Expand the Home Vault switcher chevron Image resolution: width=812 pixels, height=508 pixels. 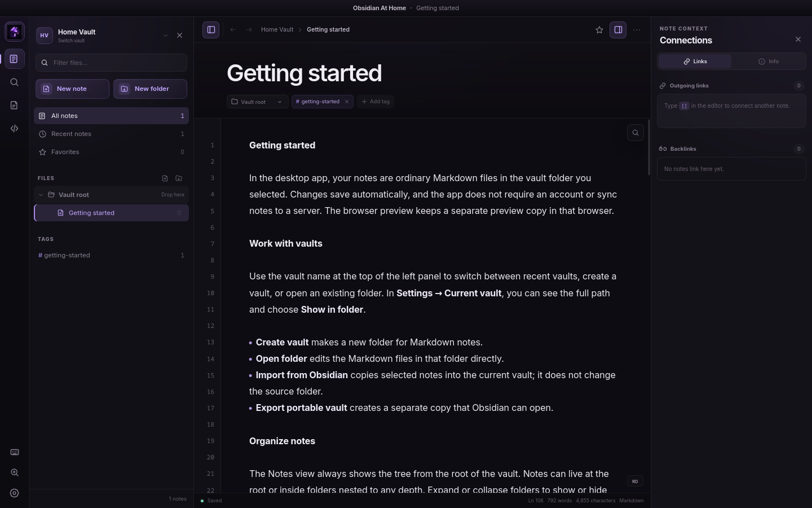[166, 36]
